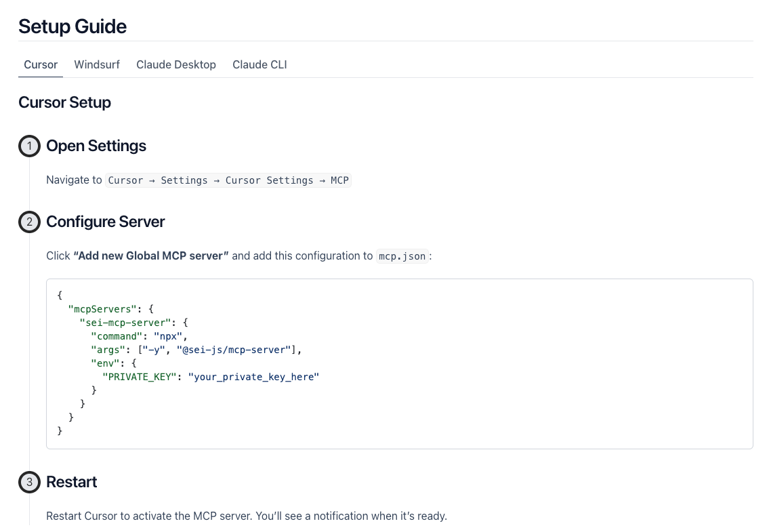Click the step 1 circle icon
The width and height of the screenshot is (769, 532).
click(x=29, y=146)
